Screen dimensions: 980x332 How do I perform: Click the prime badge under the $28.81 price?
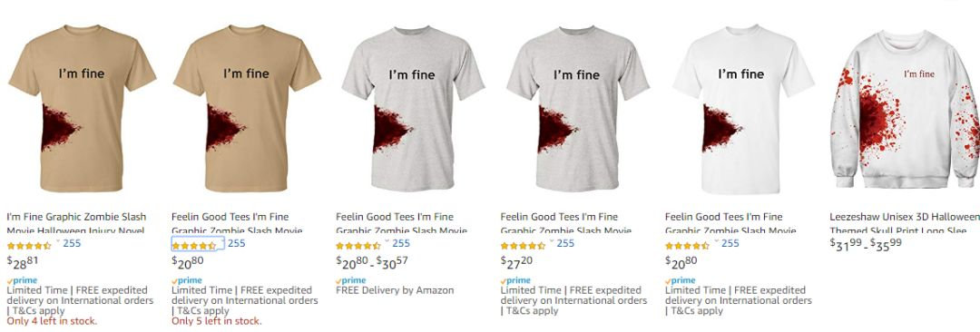pos(22,280)
